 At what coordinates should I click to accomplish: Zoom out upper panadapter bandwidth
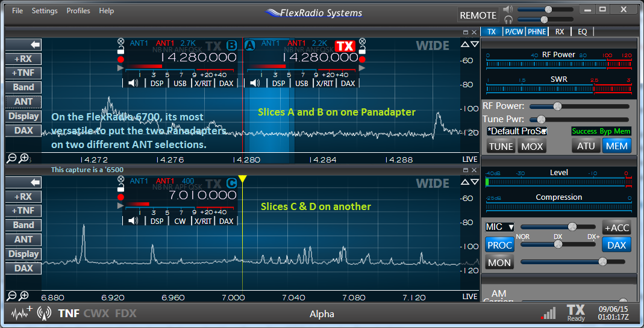(12, 158)
